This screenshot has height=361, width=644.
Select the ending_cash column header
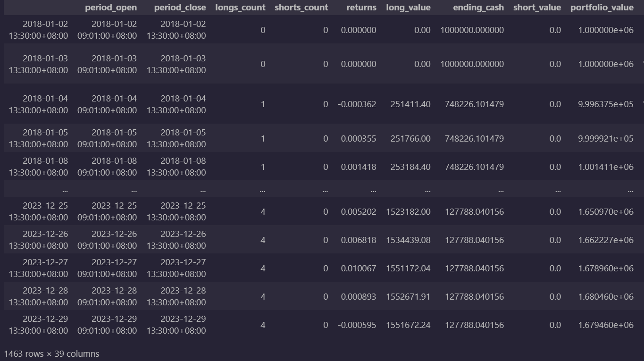478,8
